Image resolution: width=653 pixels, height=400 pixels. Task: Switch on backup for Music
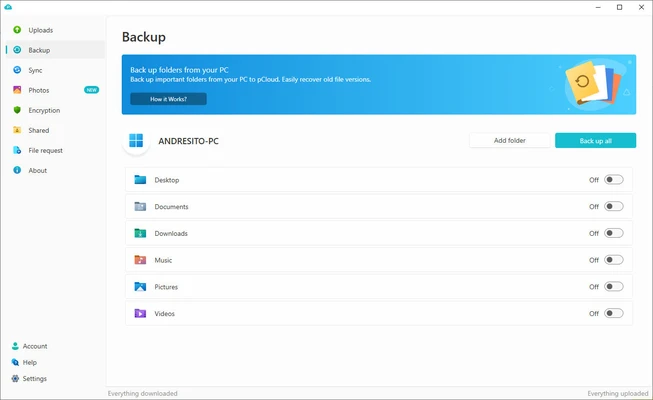(x=614, y=260)
